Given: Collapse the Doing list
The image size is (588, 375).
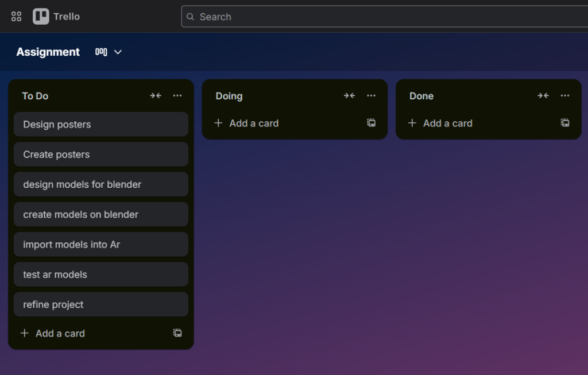Looking at the screenshot, I should pyautogui.click(x=349, y=96).
